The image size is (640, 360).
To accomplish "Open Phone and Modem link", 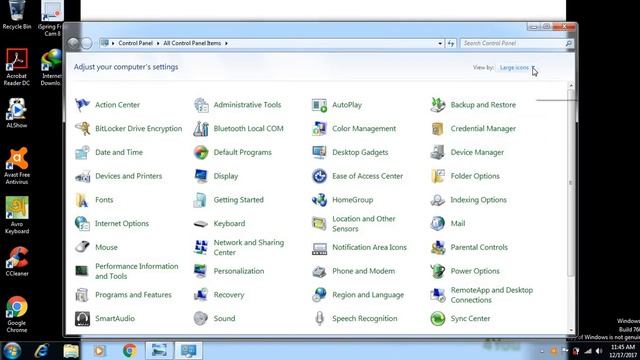I will click(363, 271).
